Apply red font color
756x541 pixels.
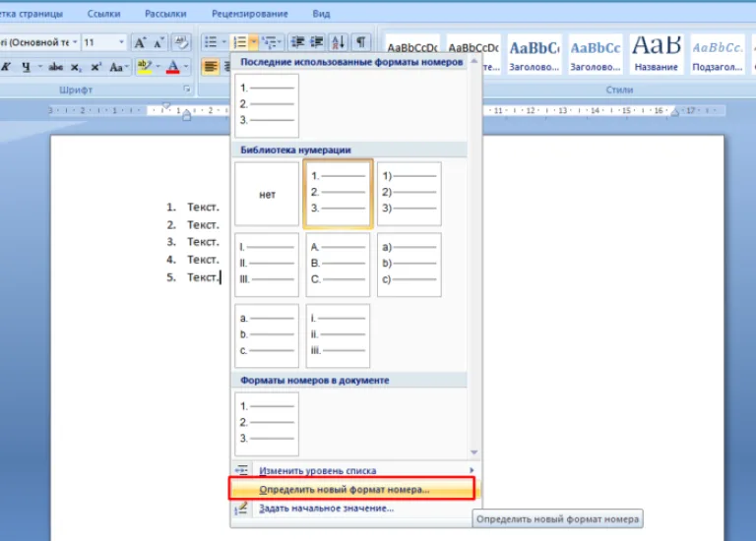[172, 67]
